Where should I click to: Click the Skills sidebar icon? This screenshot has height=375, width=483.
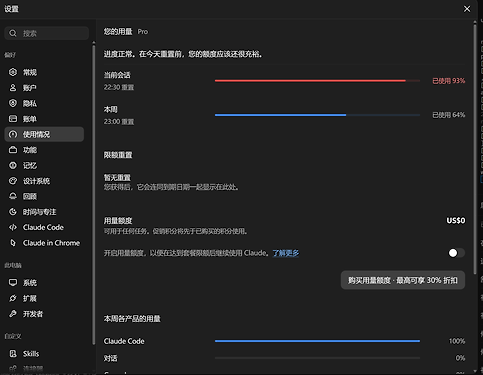(13, 354)
